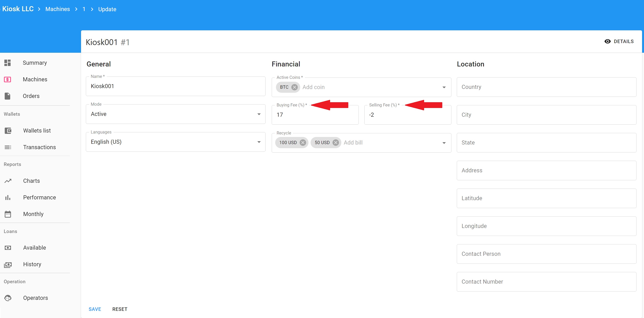Click the RESET button
The image size is (644, 318).
(x=120, y=309)
